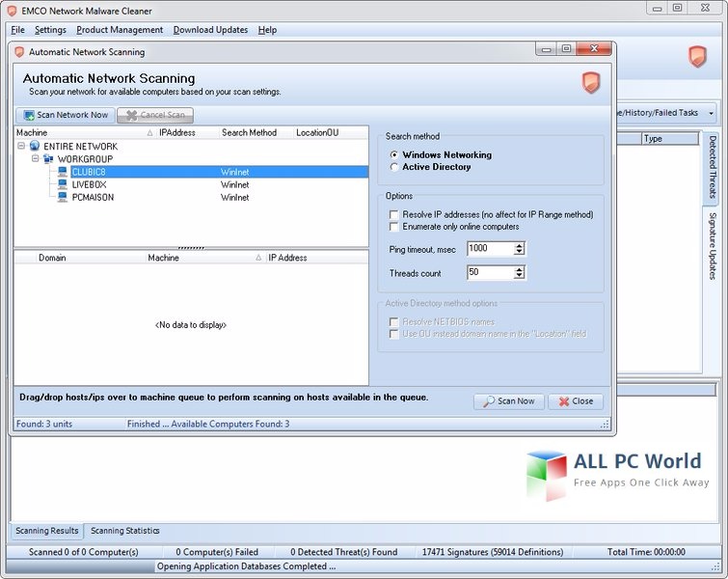Click the WORKGROUP network computers icon
This screenshot has width=728, height=579.
48,159
